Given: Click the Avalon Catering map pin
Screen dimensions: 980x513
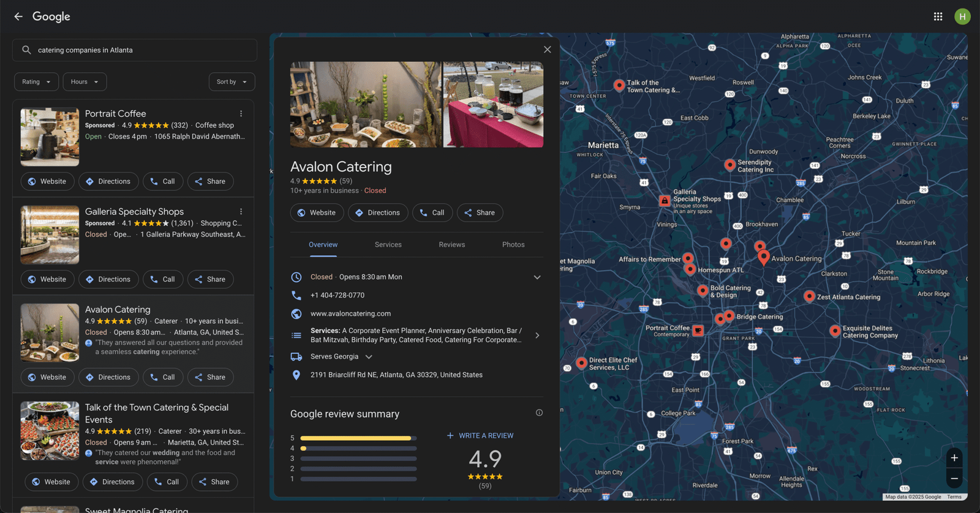Looking at the screenshot, I should 763,257.
